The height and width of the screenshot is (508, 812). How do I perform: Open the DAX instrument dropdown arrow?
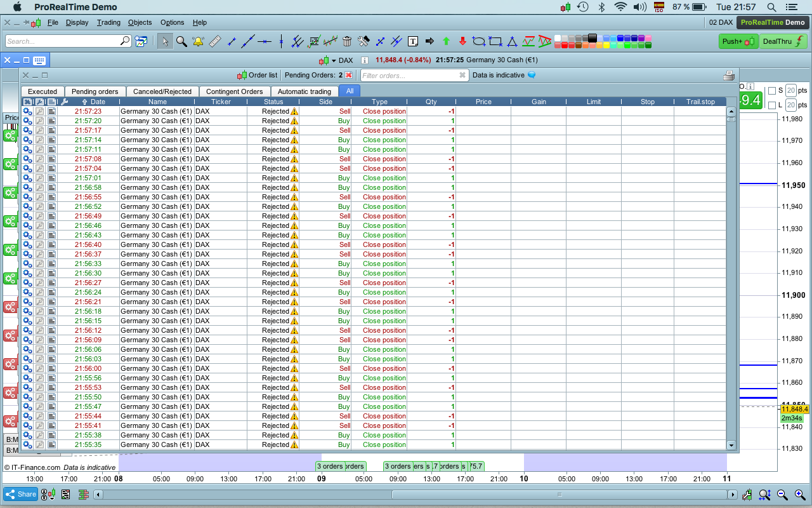click(x=334, y=60)
